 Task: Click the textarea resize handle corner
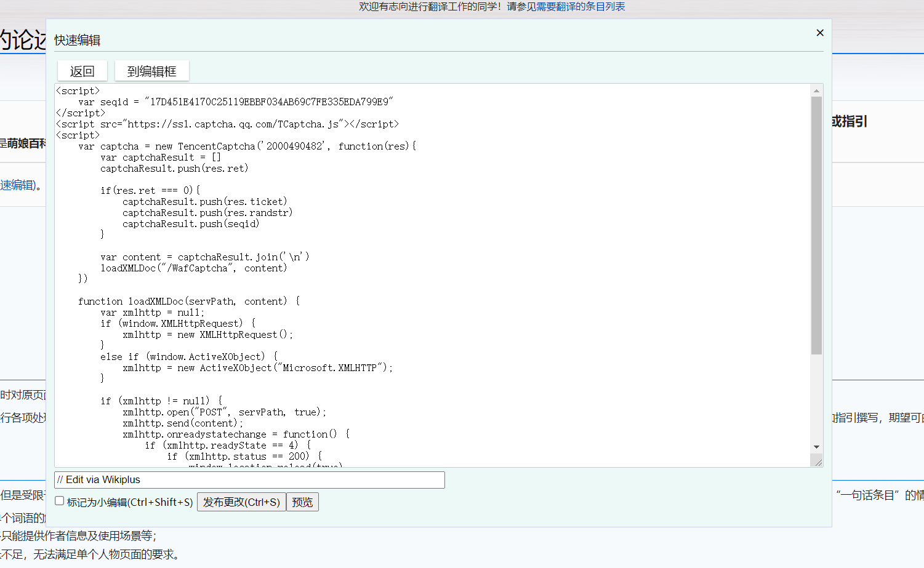coord(818,462)
